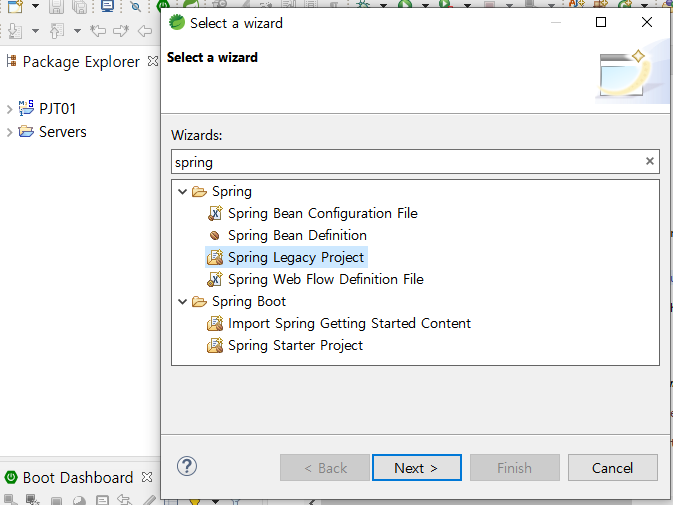Click the Previous Annotation toolbar icon
This screenshot has width=673, height=505.
click(57, 31)
